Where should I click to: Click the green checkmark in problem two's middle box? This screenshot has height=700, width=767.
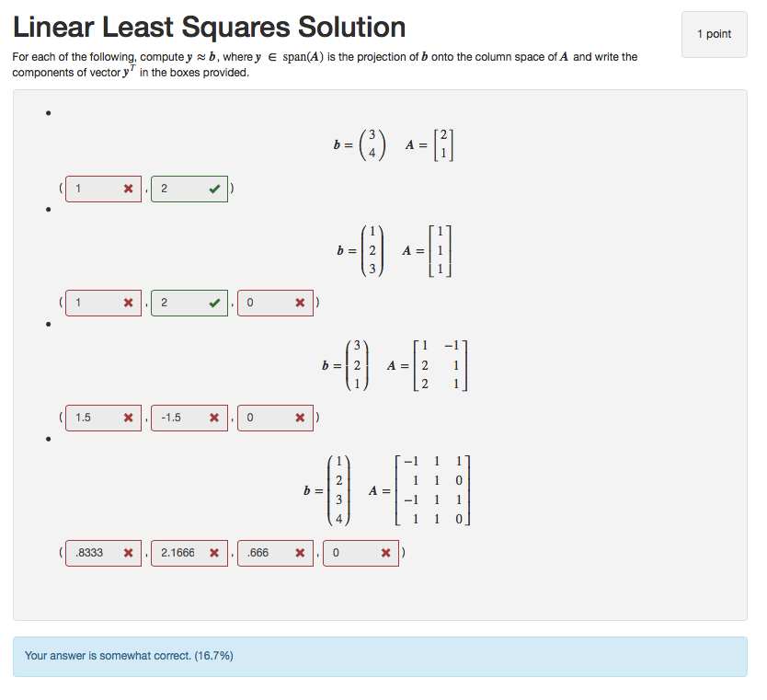212,303
